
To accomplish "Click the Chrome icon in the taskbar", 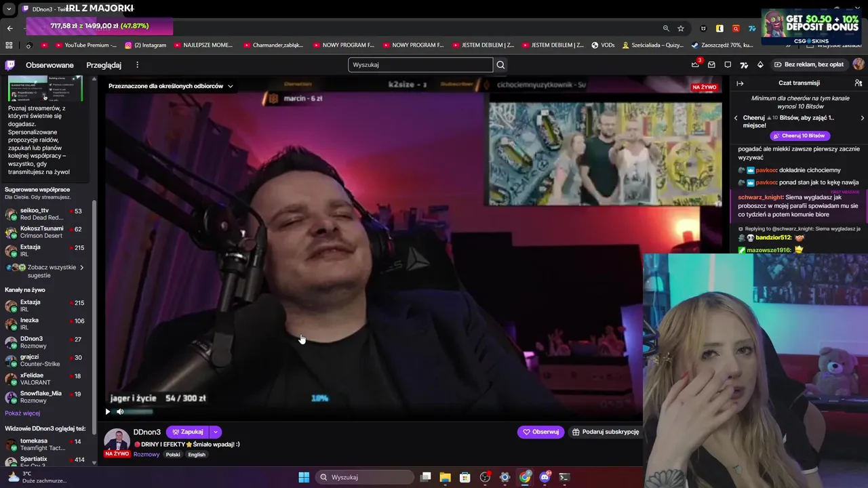I will click(525, 477).
